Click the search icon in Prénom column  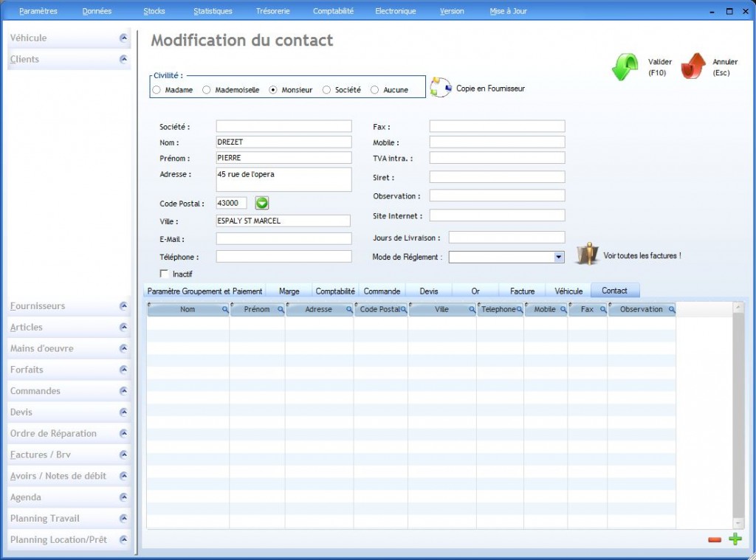(281, 309)
